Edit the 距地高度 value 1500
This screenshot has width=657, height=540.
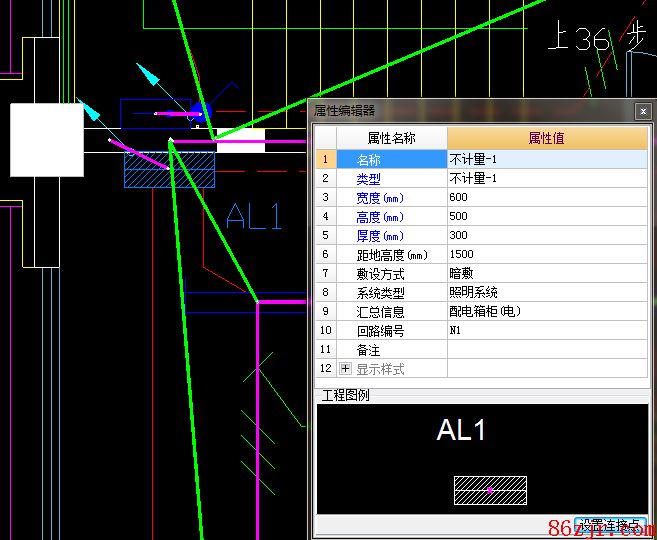pyautogui.click(x=546, y=254)
